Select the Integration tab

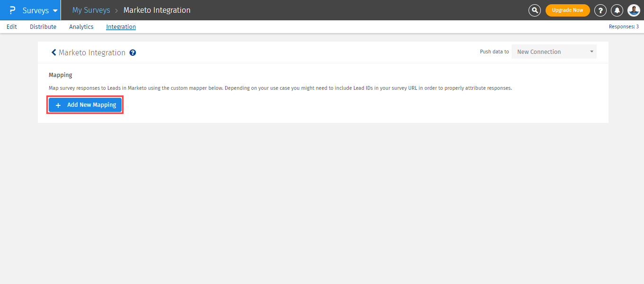click(x=121, y=27)
